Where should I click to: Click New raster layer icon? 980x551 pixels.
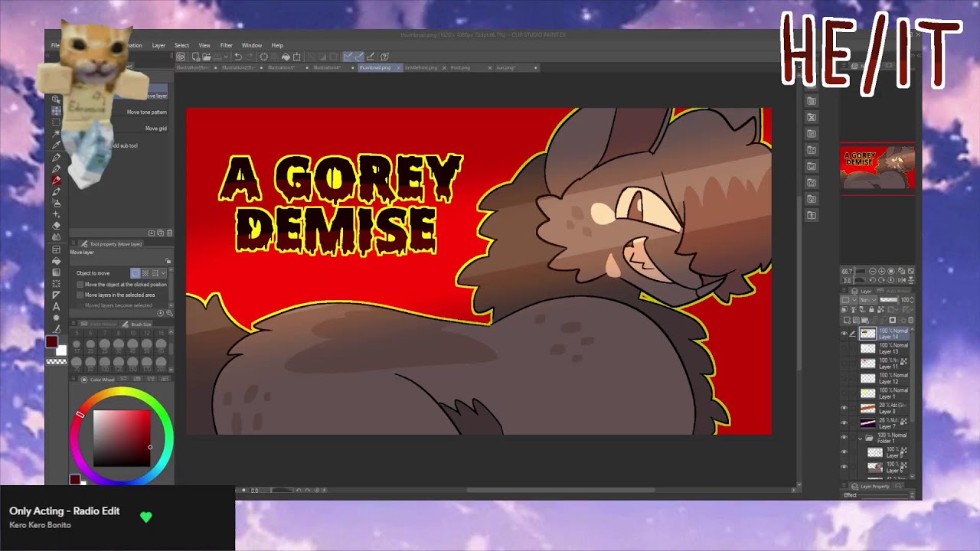coord(847,320)
